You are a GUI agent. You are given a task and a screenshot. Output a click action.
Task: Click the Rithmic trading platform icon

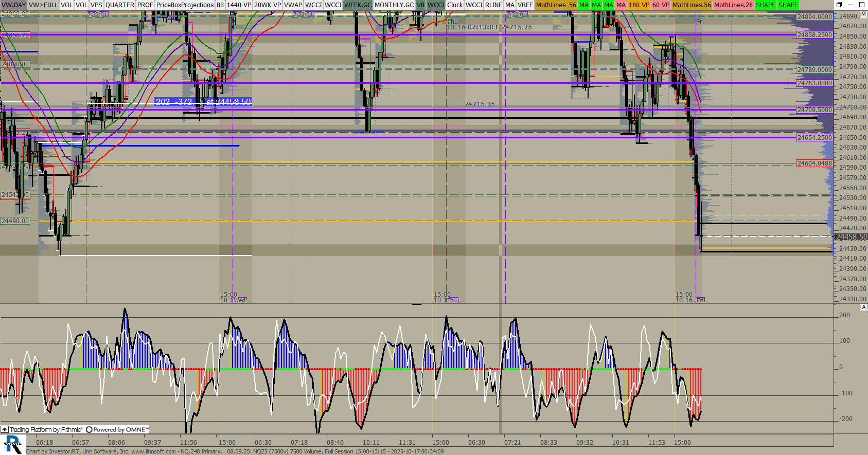[5, 429]
